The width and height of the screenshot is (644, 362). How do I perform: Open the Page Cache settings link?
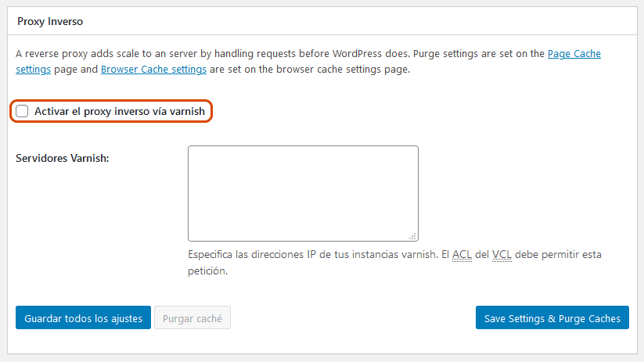pos(574,54)
